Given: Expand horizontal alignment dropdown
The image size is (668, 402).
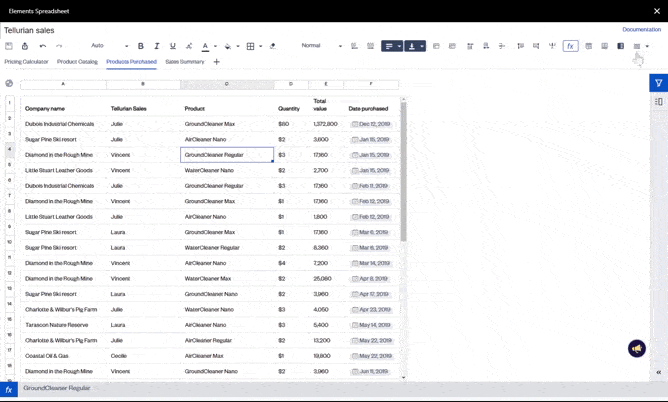Looking at the screenshot, I should (399, 46).
